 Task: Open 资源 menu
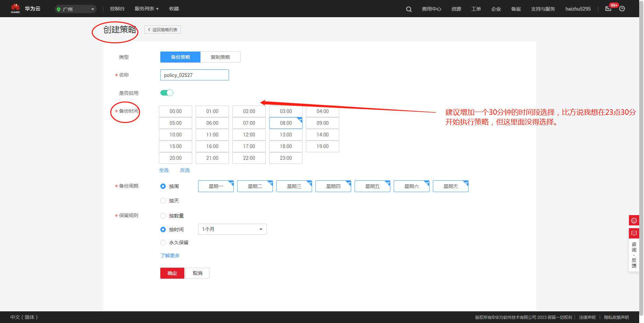(x=456, y=9)
